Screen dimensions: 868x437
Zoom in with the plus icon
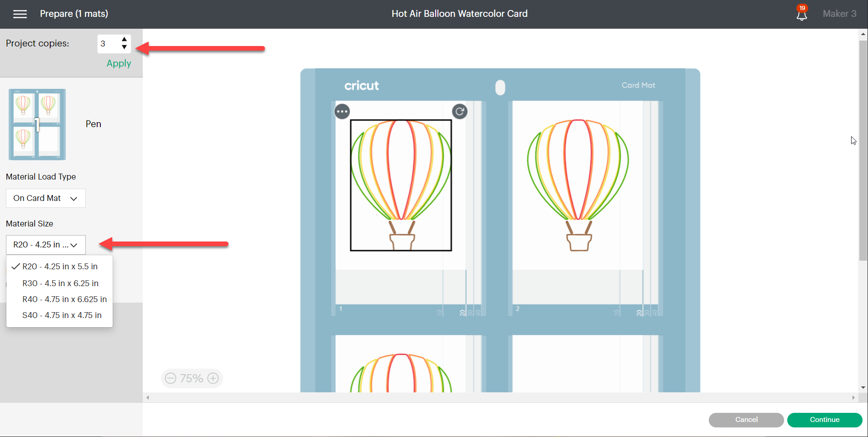click(213, 378)
